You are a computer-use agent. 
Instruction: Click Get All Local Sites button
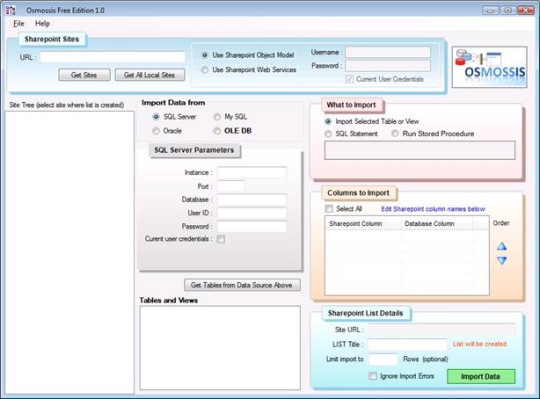(149, 75)
